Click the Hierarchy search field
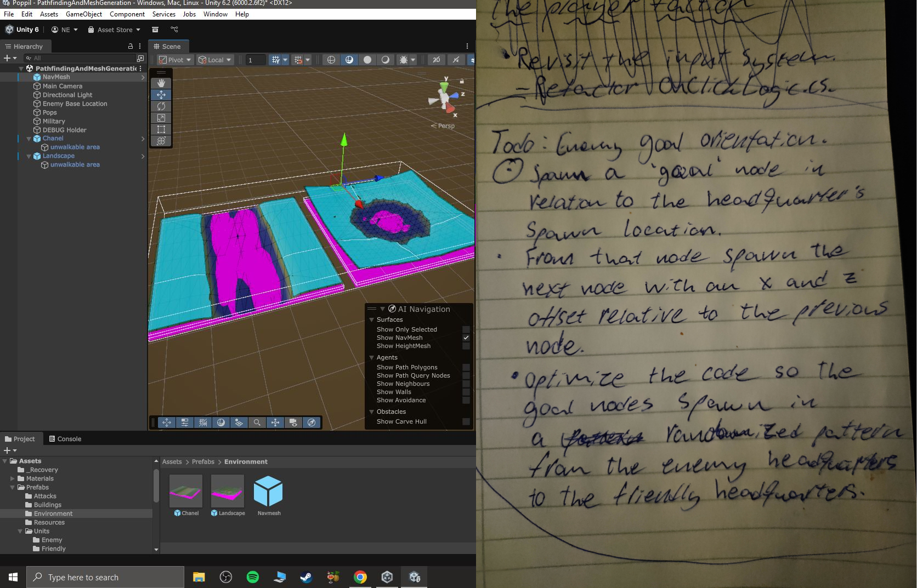The height and width of the screenshot is (588, 917). [x=80, y=58]
